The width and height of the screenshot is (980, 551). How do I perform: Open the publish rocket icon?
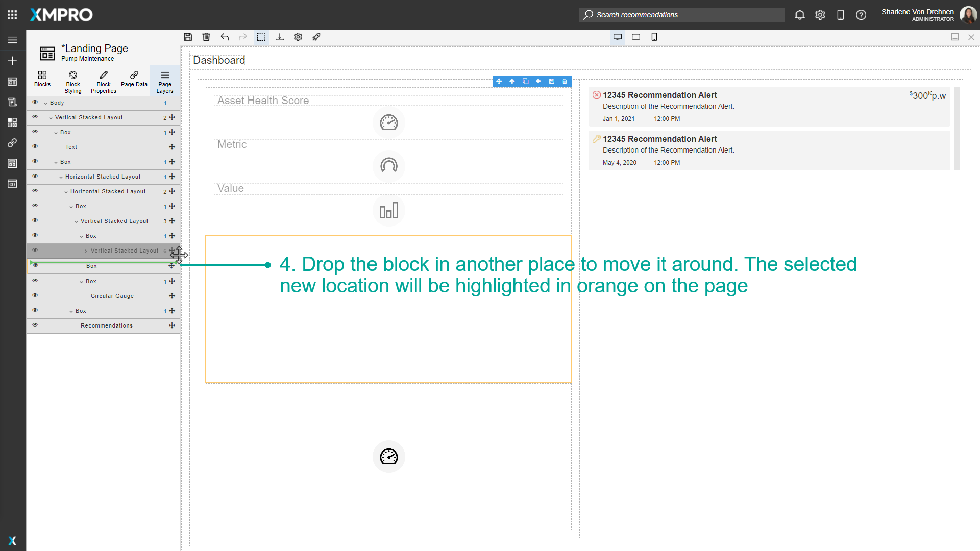[x=316, y=37]
